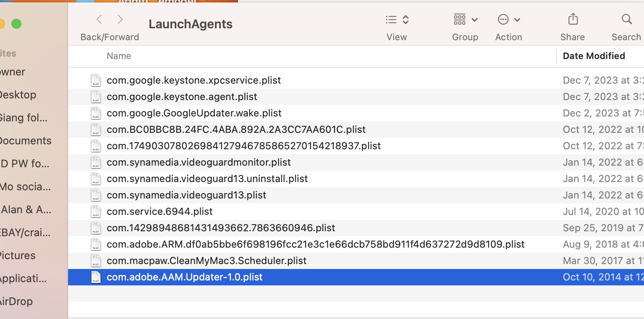Open Applications in the Finder sidebar
The height and width of the screenshot is (319, 644).
23,279
